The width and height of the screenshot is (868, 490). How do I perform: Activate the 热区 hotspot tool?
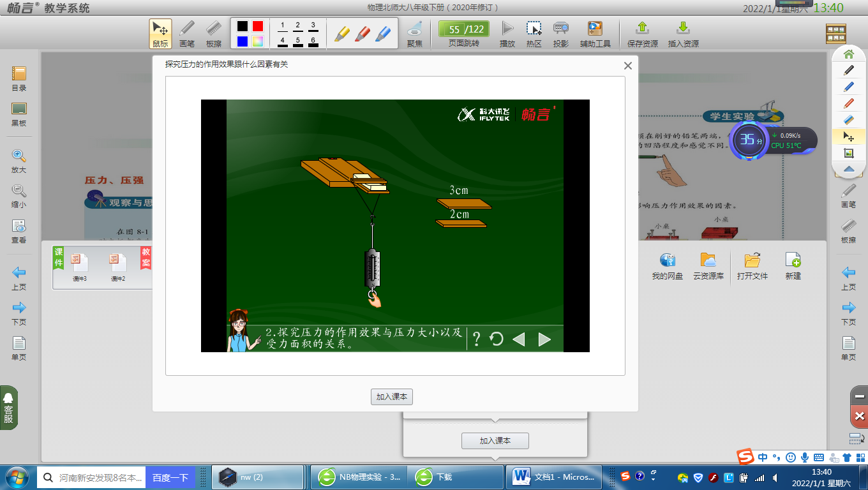pyautogui.click(x=534, y=33)
